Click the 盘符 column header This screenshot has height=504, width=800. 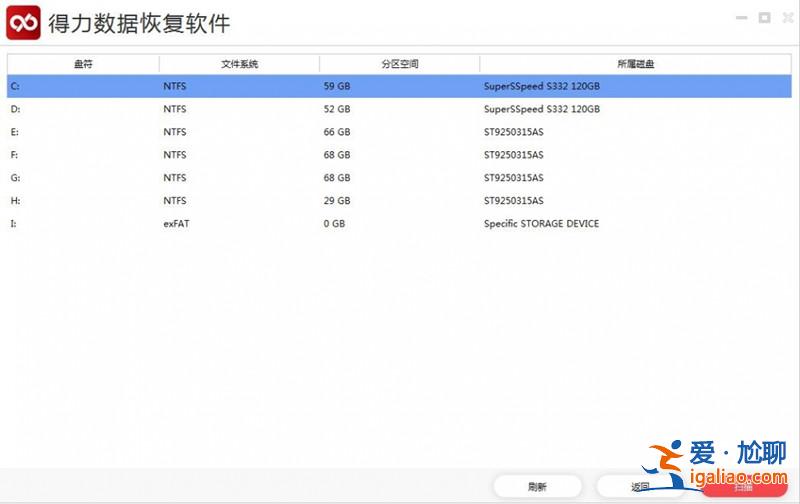pyautogui.click(x=83, y=64)
